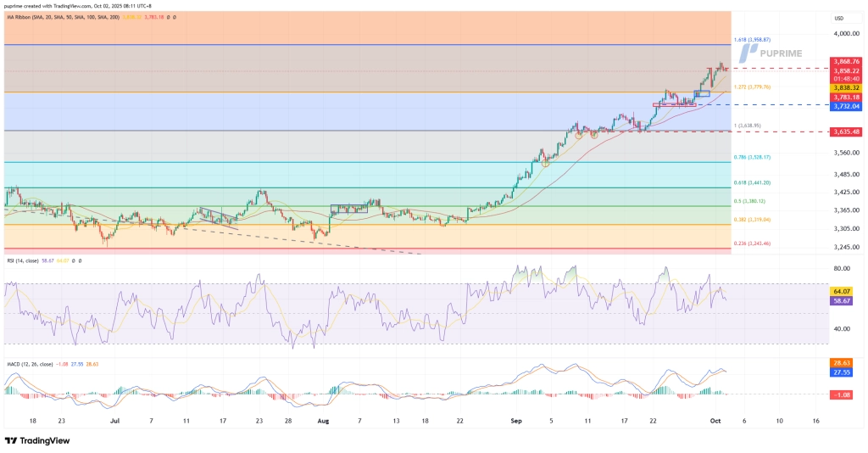
Task: Click the Sep label on time axis
Action: [x=518, y=420]
